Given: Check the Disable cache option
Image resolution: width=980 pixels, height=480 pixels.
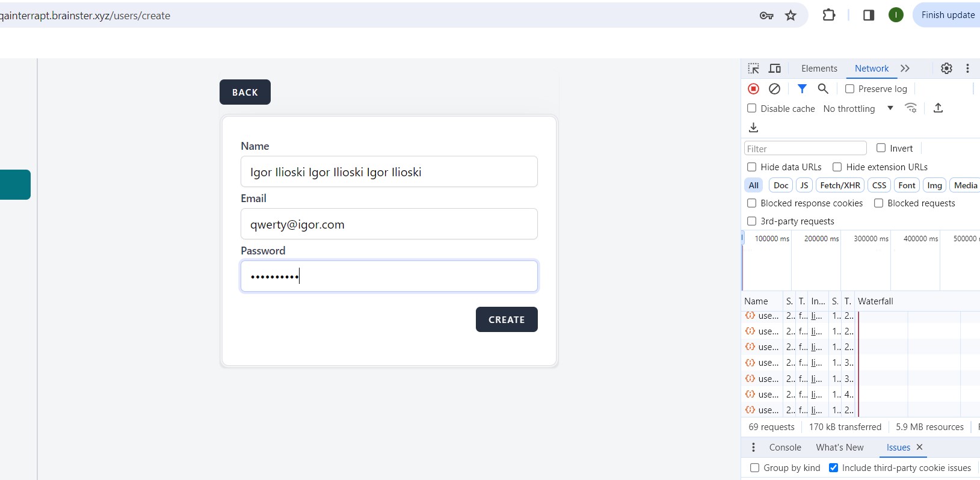Looking at the screenshot, I should (x=752, y=108).
